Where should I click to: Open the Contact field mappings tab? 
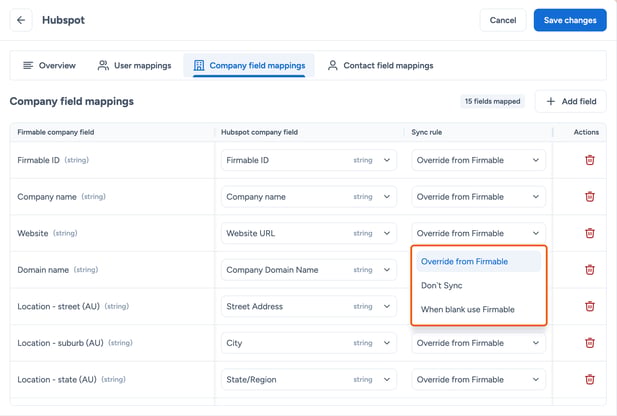(381, 65)
